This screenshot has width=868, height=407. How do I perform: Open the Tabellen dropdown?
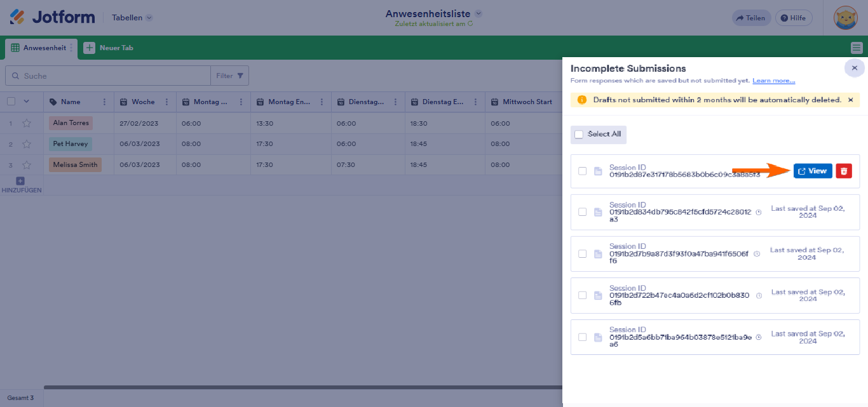pos(132,18)
